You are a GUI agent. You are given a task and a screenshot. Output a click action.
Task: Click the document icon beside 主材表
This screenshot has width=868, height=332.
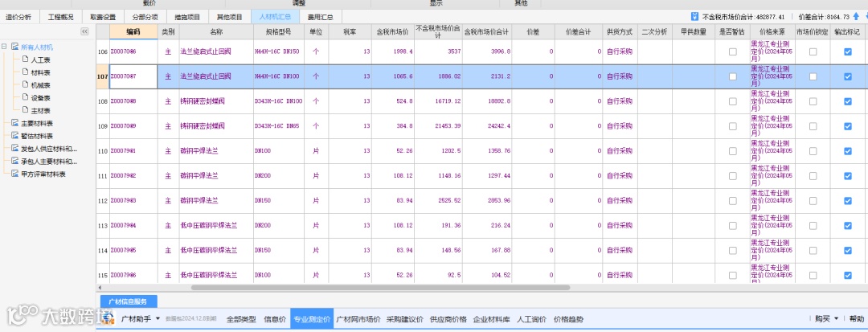[25, 111]
